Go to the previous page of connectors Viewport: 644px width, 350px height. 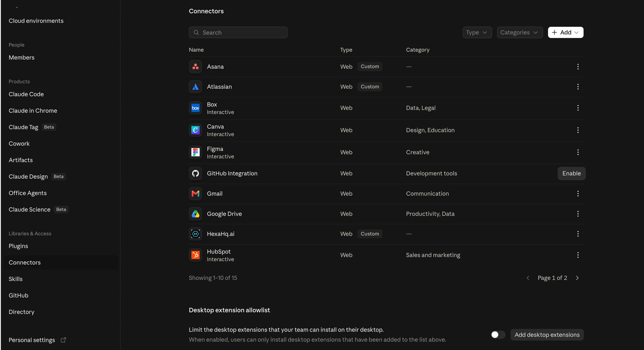click(528, 278)
